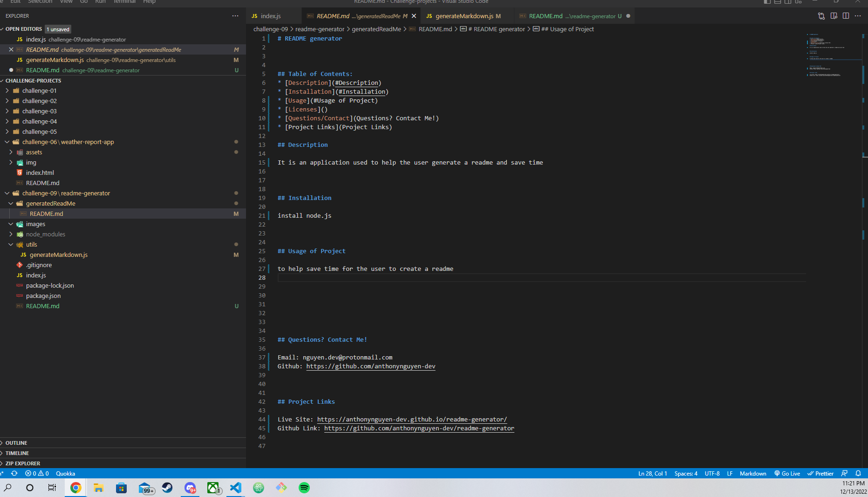Open the Source Control compare changes icon

pos(821,15)
